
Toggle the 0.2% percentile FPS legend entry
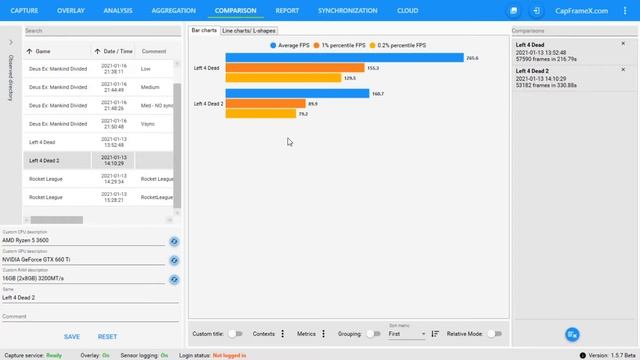[x=398, y=45]
